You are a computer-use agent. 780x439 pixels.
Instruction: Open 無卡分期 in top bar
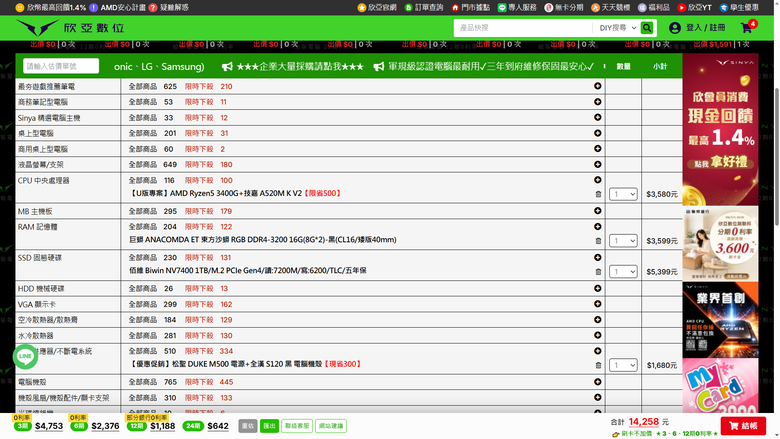click(x=564, y=7)
